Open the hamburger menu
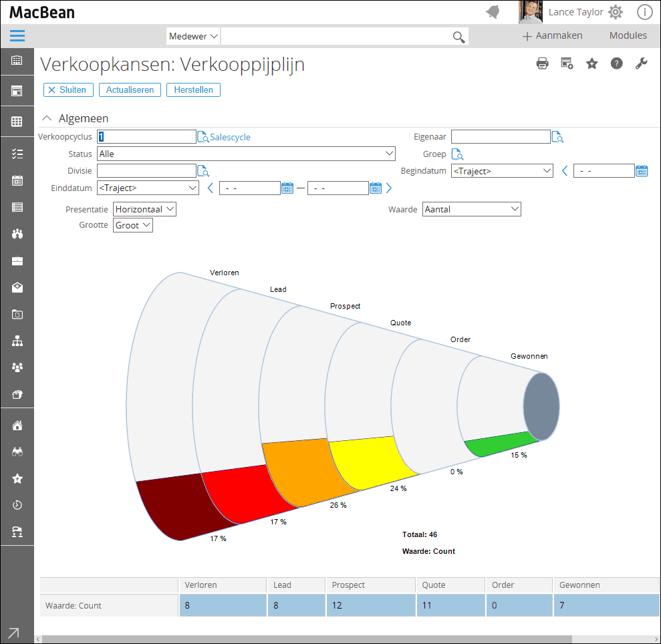The height and width of the screenshot is (644, 661). click(17, 36)
